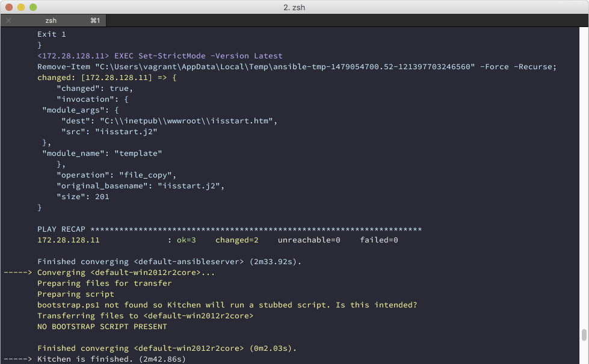The height and width of the screenshot is (364, 589).
Task: Click the 'NO BOOTSTRAP SCRIPT PRESENT' line
Action: pyautogui.click(x=102, y=327)
